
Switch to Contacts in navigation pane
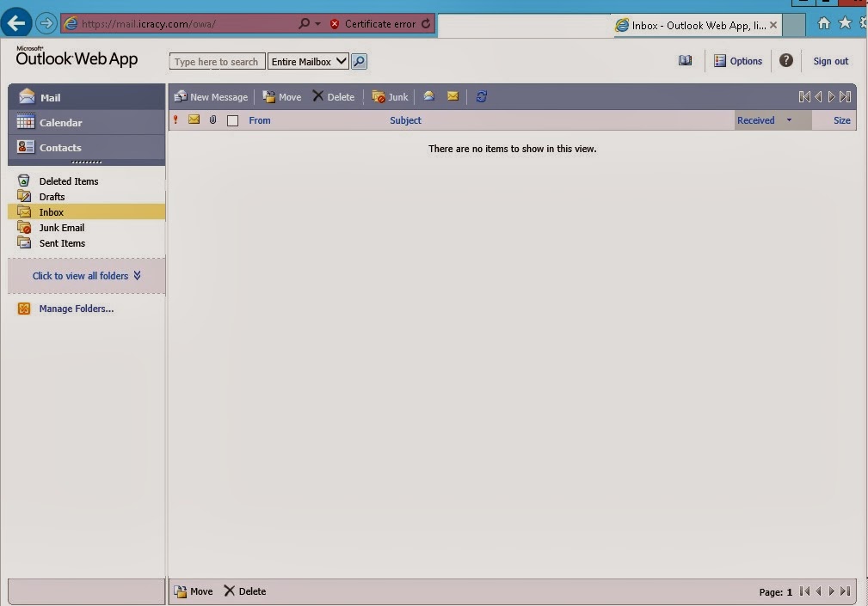coord(86,147)
